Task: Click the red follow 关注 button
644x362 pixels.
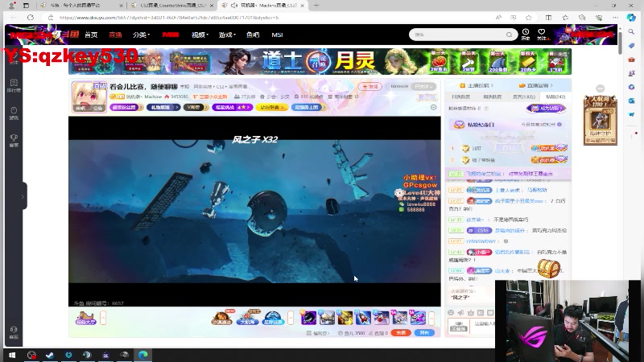Action: (369, 86)
